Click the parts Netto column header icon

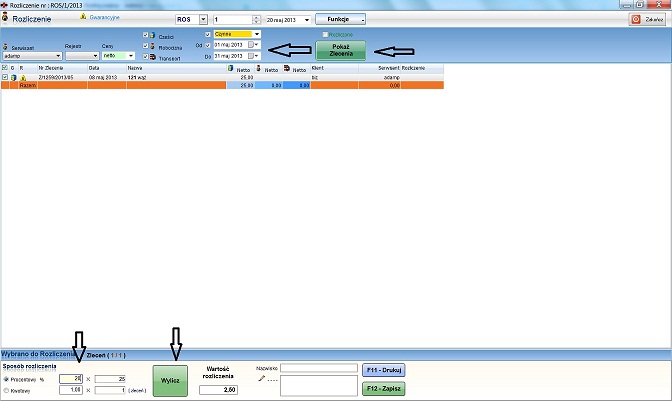[231, 68]
